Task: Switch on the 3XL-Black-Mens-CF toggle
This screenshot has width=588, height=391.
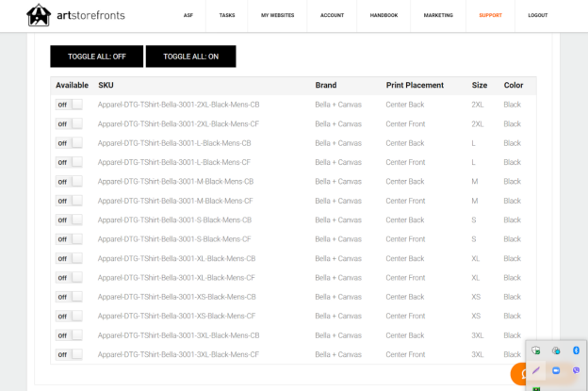Action: tap(69, 354)
